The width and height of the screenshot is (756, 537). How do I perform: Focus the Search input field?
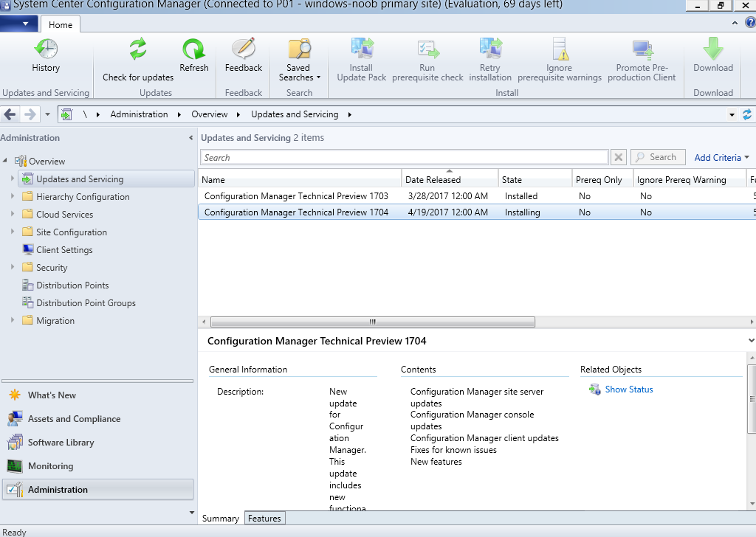(x=404, y=158)
